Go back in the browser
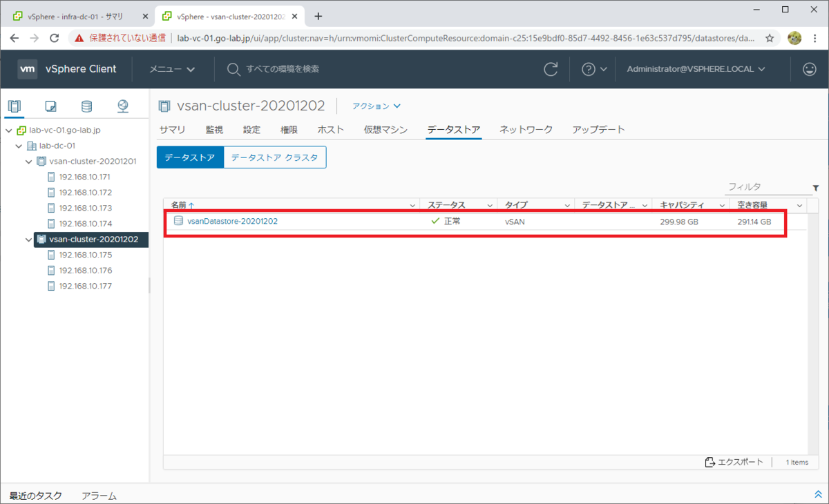The image size is (829, 504). [15, 39]
